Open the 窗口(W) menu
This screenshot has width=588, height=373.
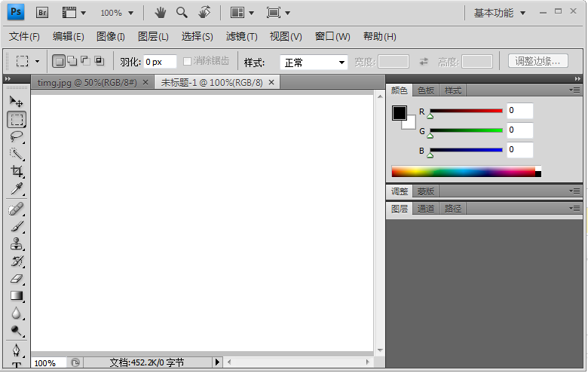coord(332,36)
